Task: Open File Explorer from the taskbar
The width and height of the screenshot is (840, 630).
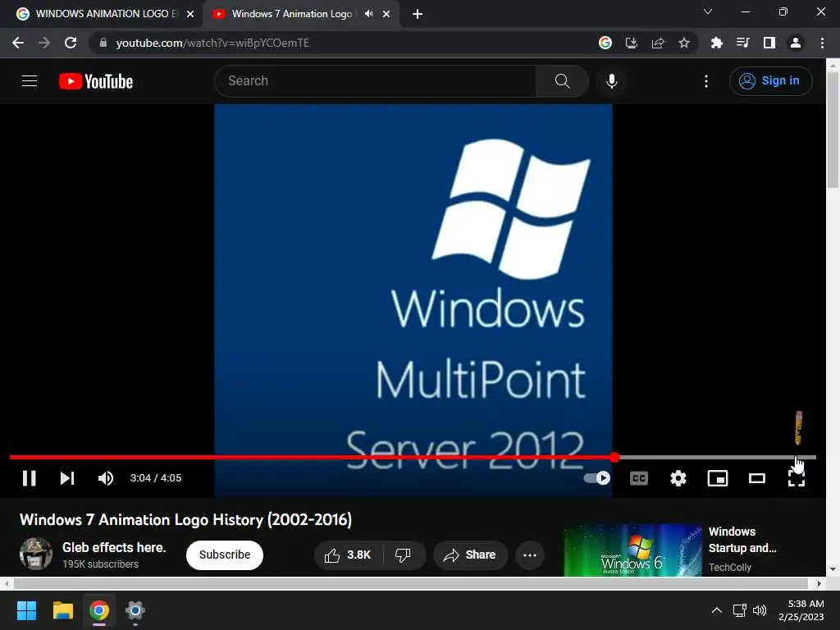Action: pos(62,610)
